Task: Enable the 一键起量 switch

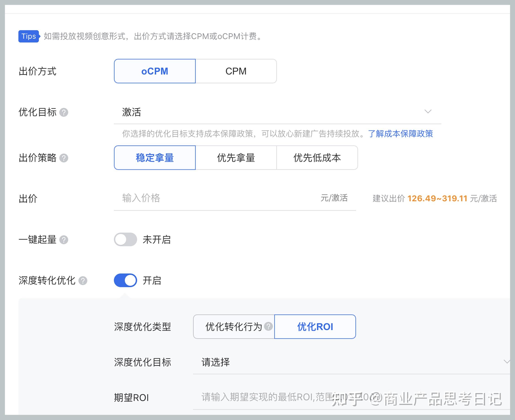Action: (x=125, y=240)
